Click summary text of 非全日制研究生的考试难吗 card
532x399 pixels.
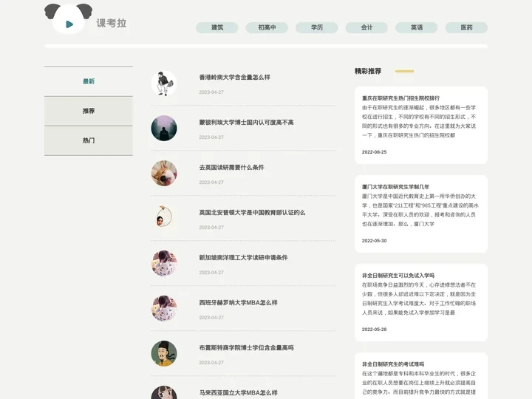click(419, 383)
